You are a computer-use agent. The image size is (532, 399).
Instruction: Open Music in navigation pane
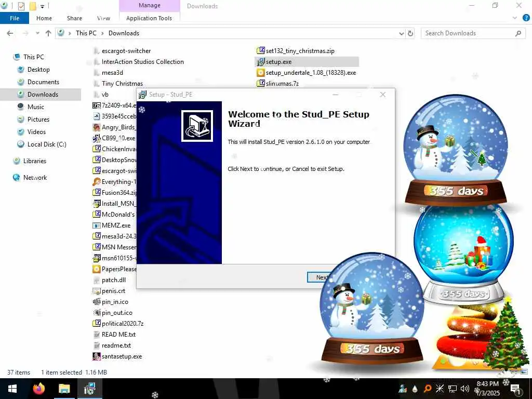(36, 107)
